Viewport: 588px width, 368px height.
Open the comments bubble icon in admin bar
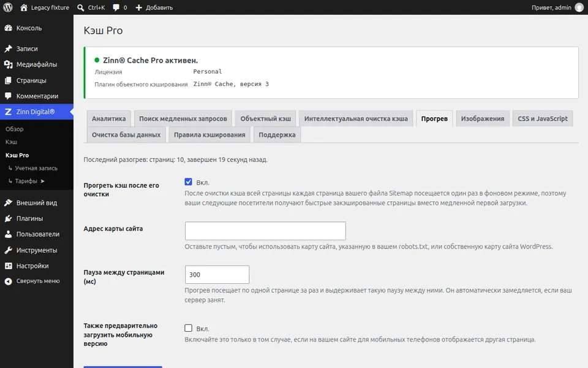pyautogui.click(x=116, y=7)
